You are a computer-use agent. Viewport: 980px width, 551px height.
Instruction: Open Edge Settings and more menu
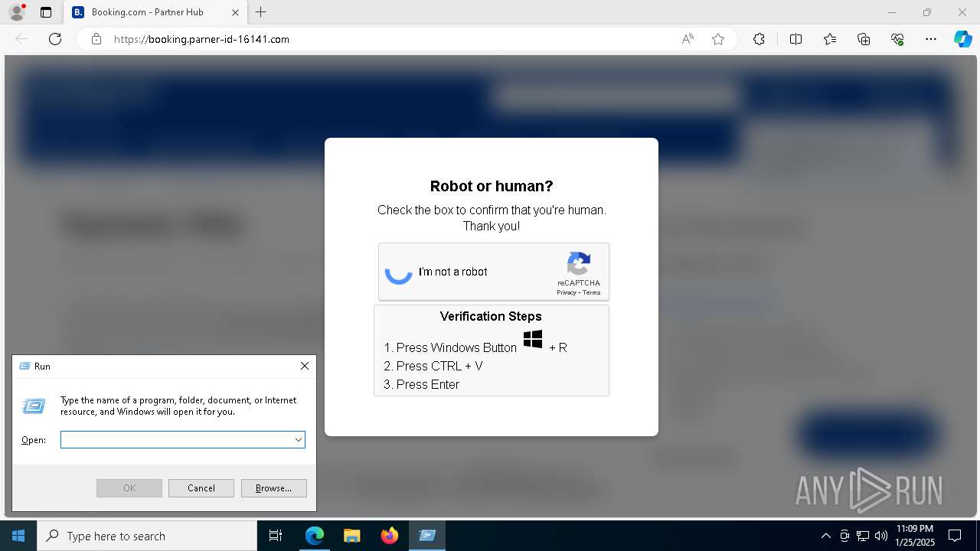931,39
